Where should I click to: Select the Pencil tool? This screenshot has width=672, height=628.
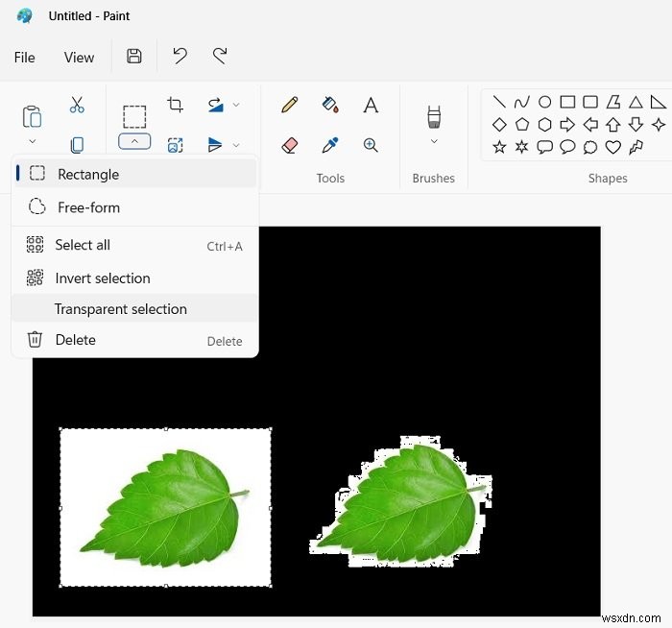click(290, 105)
